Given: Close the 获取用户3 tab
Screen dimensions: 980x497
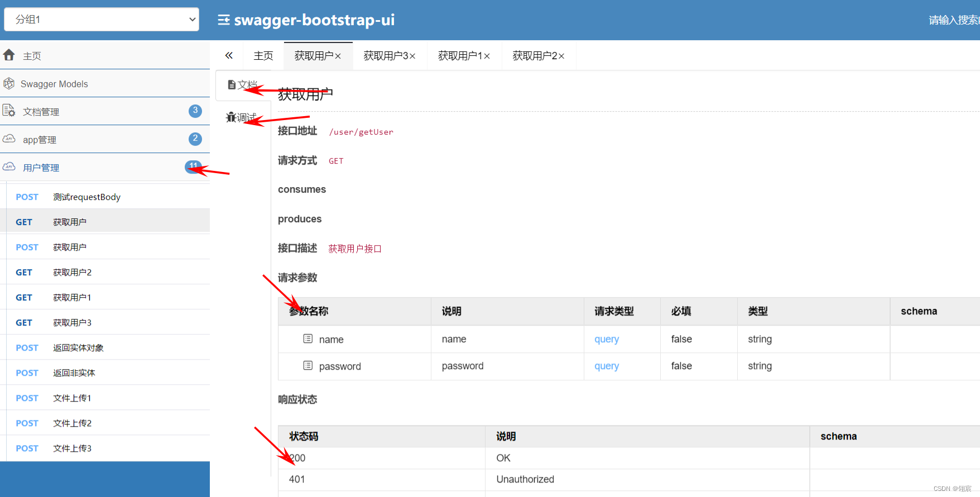Looking at the screenshot, I should 412,56.
